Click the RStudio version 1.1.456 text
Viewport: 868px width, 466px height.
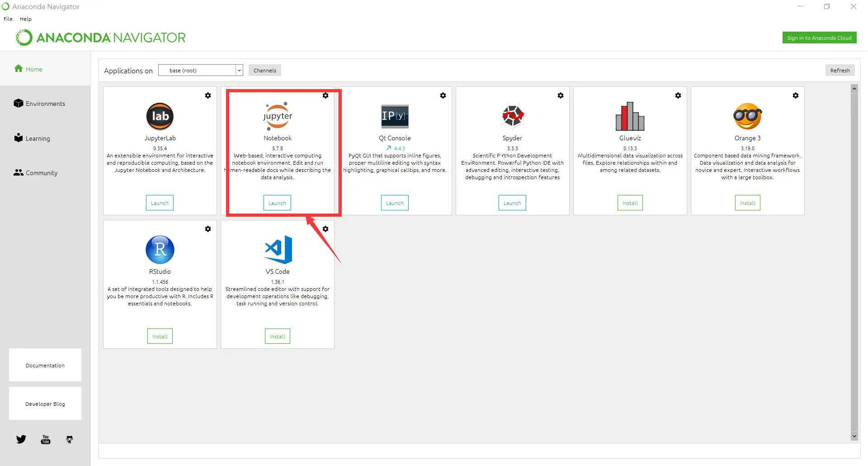click(x=160, y=282)
